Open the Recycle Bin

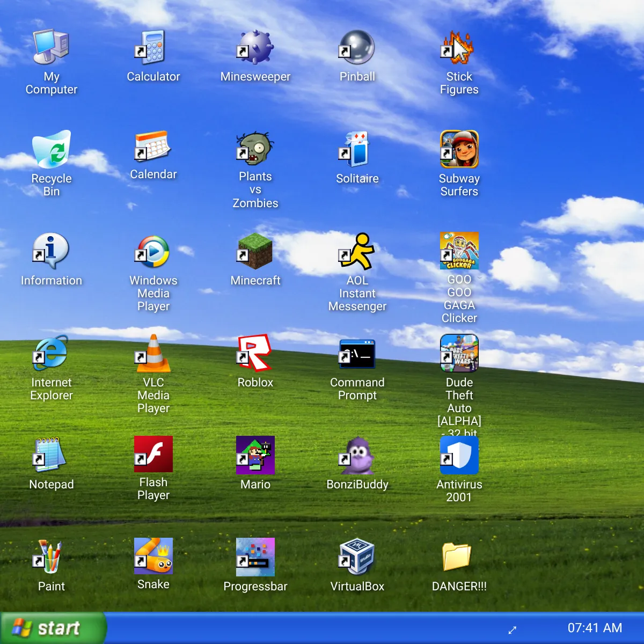[52, 149]
